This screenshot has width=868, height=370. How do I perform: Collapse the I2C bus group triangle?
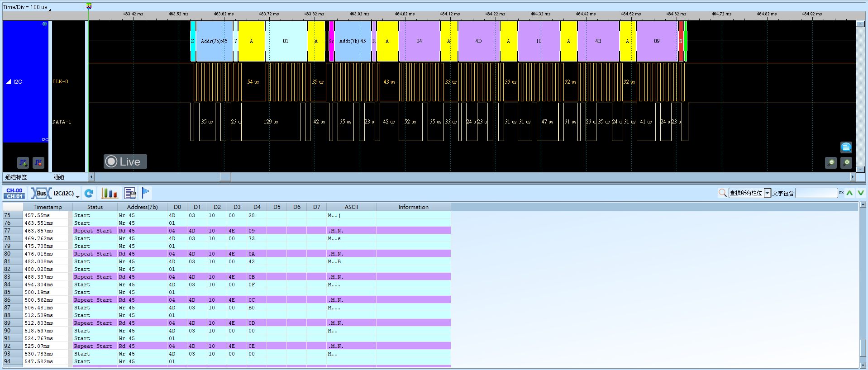[8, 82]
